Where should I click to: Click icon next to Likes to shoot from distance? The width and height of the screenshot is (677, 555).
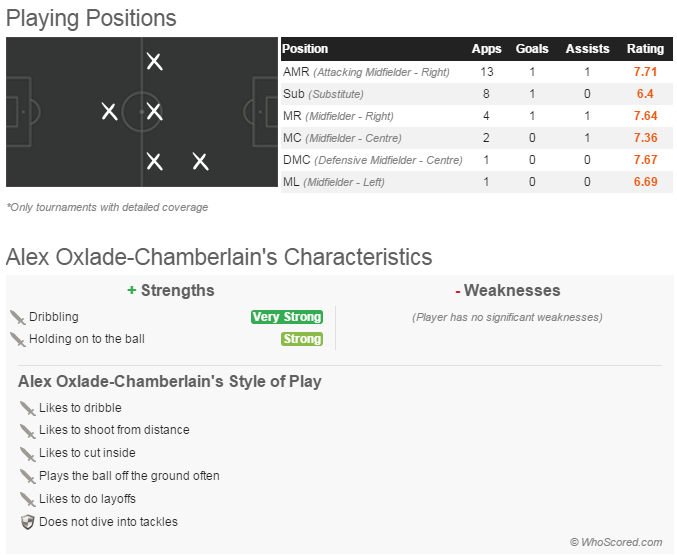coord(27,430)
